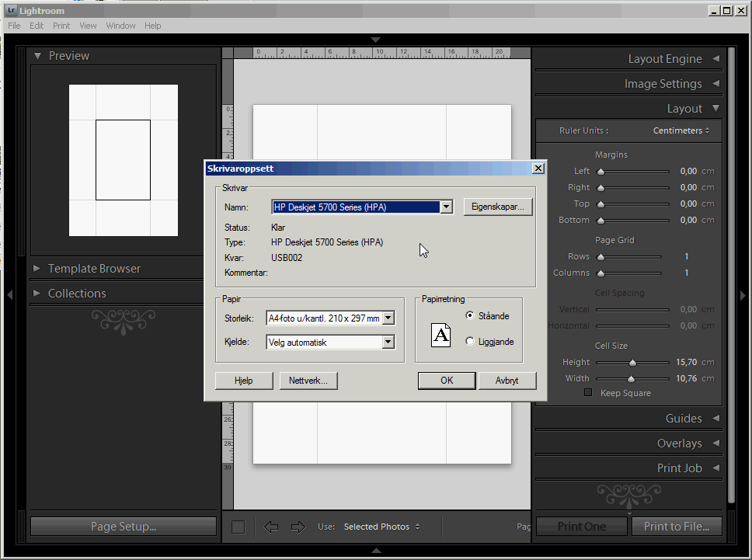Viewport: 752px width, 560px height.
Task: Open the Storleik paper size dropdown
Action: coord(388,318)
